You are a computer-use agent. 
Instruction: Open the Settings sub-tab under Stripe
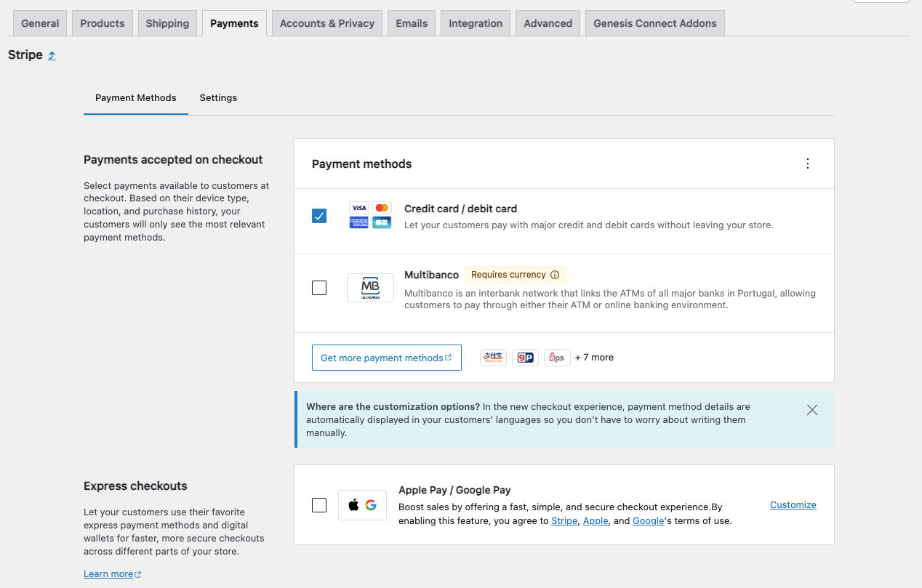coord(218,97)
